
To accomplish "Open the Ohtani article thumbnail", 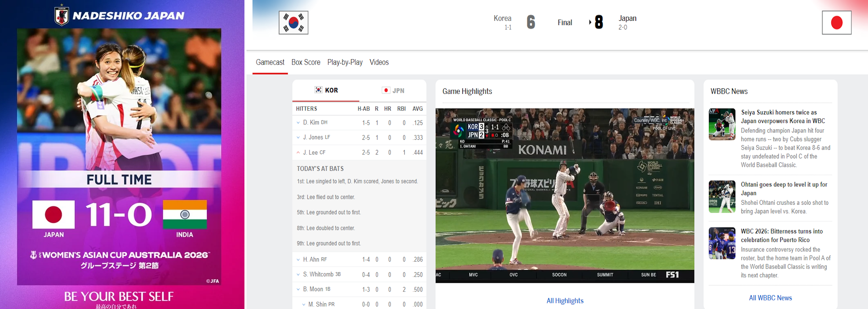I will 722,197.
